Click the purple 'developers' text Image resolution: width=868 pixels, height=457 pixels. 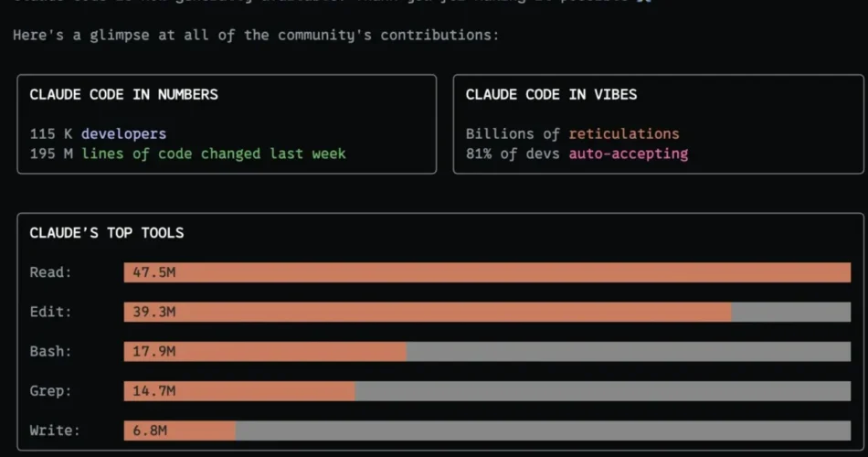pos(123,133)
